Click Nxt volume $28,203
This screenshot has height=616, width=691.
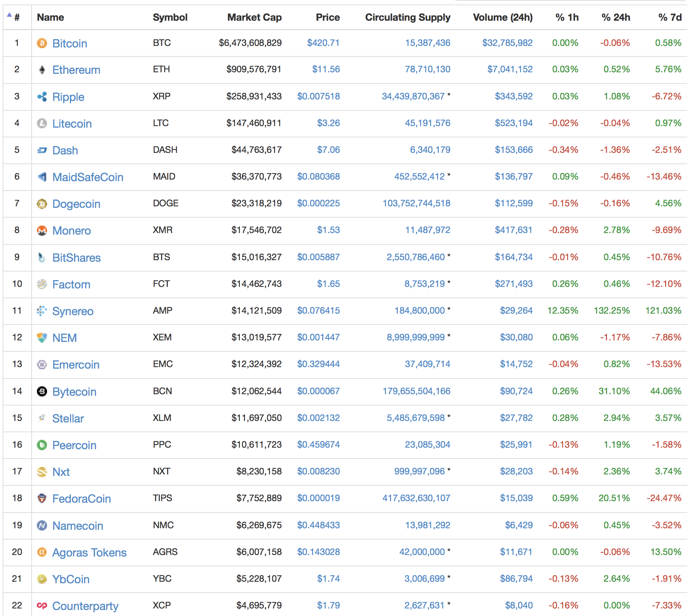(516, 471)
